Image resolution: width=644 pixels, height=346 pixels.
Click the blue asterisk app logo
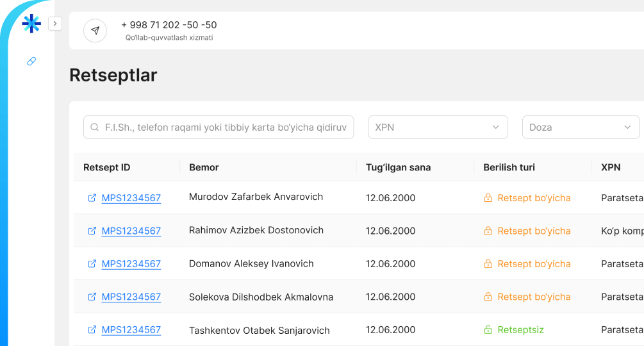[x=31, y=24]
